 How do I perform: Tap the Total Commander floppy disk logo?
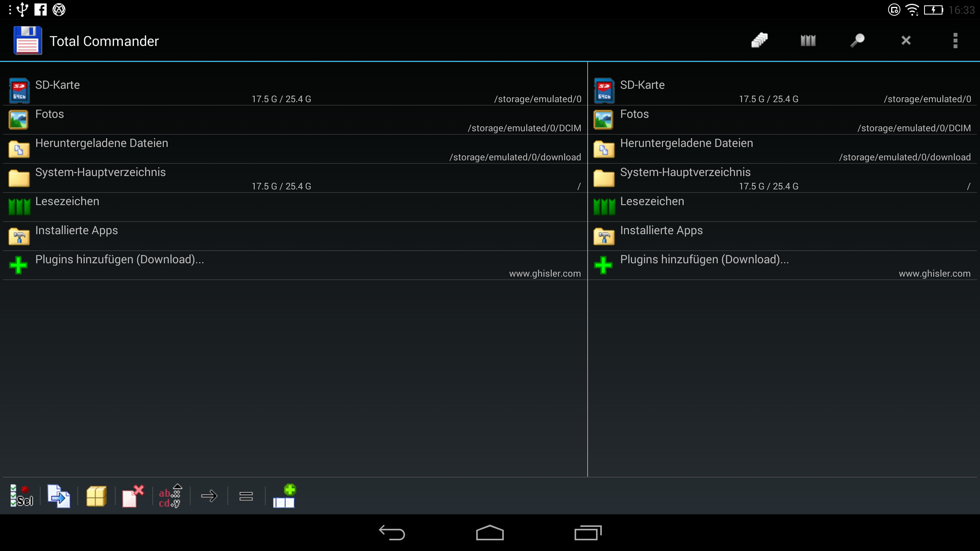[28, 40]
